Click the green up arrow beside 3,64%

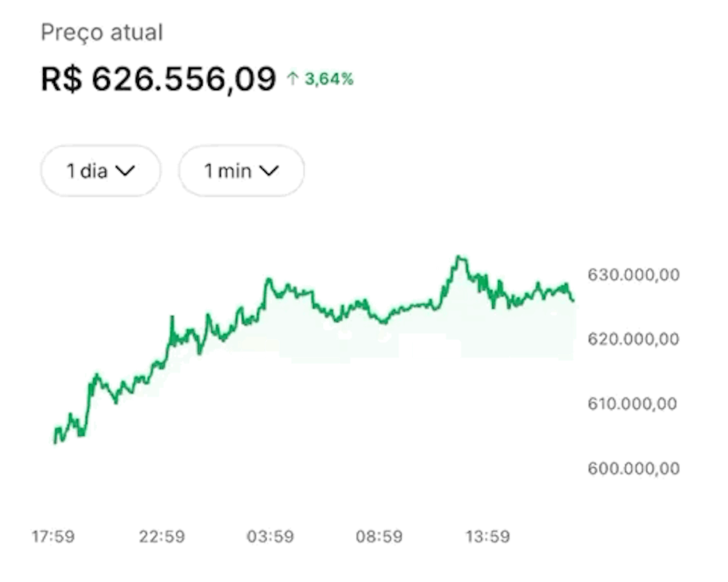293,79
